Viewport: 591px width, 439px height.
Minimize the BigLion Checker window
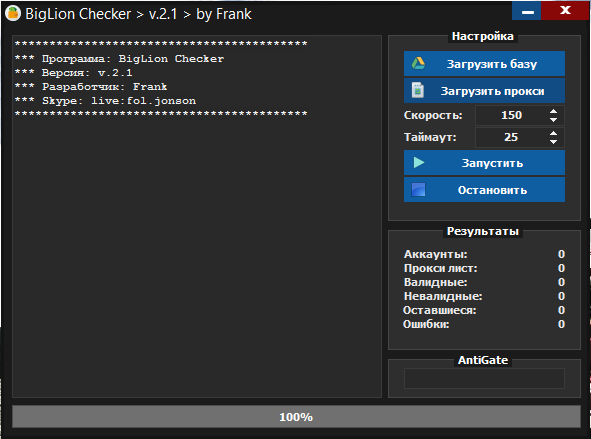tap(527, 11)
